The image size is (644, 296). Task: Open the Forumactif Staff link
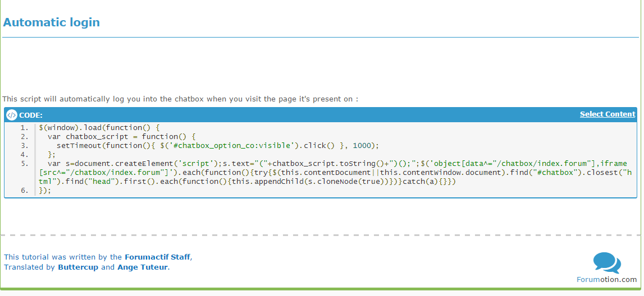coord(157,257)
